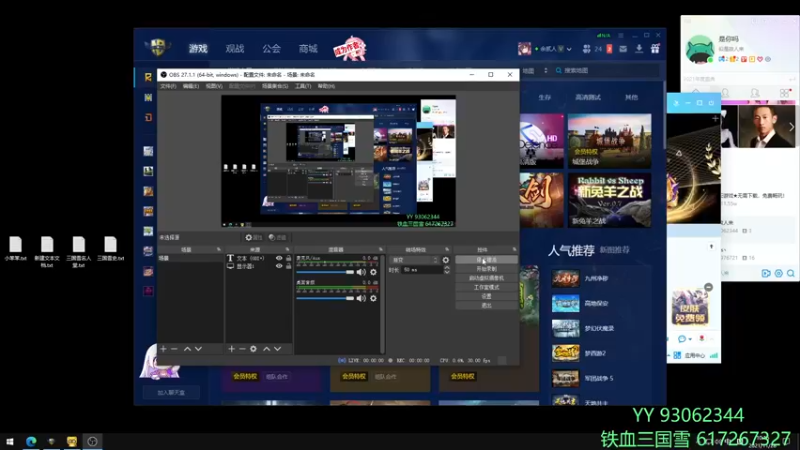Toggle visibility of the 显示器 display source
The height and width of the screenshot is (450, 800).
point(279,266)
